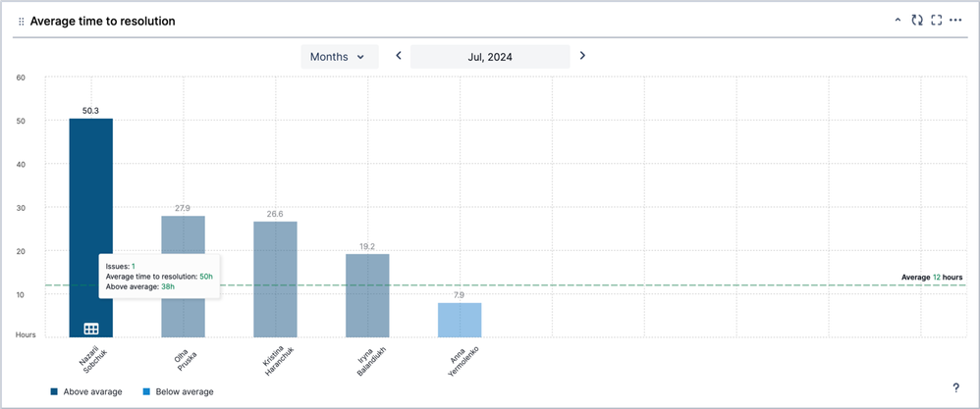Click the tooltip Issues: 1 line
This screenshot has height=409, width=980.
click(x=120, y=266)
